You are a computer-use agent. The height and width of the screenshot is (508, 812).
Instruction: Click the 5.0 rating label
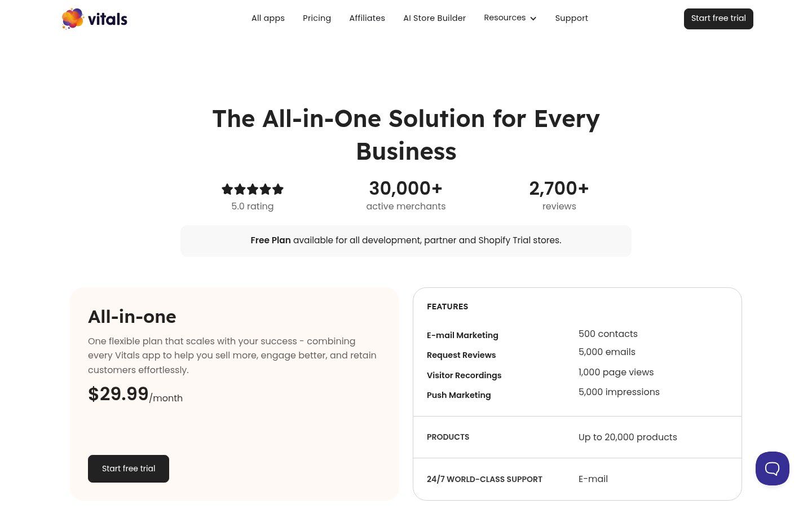[x=253, y=206]
